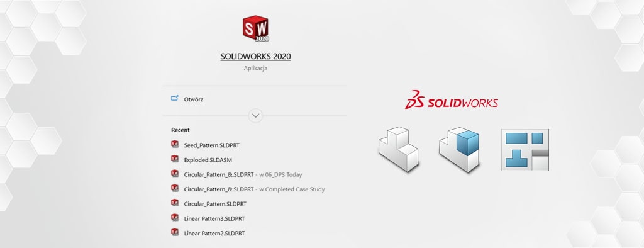Screen dimensions: 644x248
Task: Click the Aplikacja label
Action: click(x=255, y=68)
